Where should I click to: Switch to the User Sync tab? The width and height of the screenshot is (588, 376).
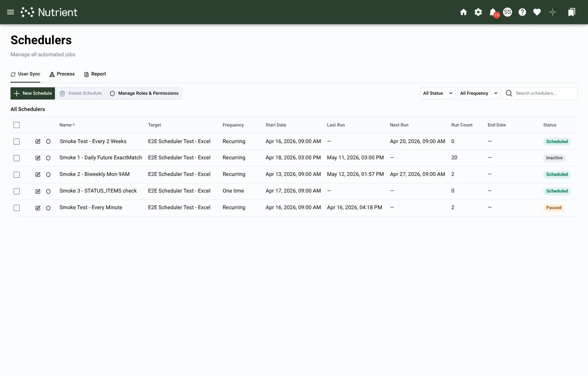pyautogui.click(x=25, y=74)
